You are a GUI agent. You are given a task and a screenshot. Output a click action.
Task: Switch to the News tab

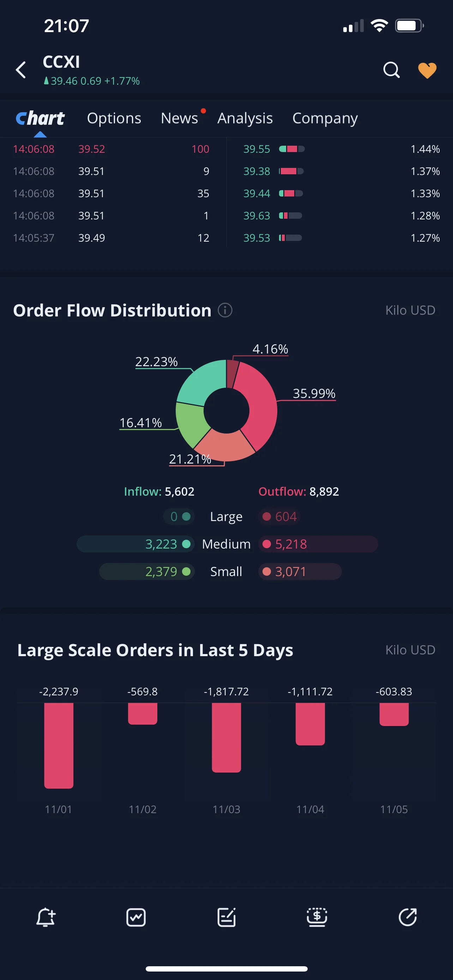pyautogui.click(x=180, y=118)
